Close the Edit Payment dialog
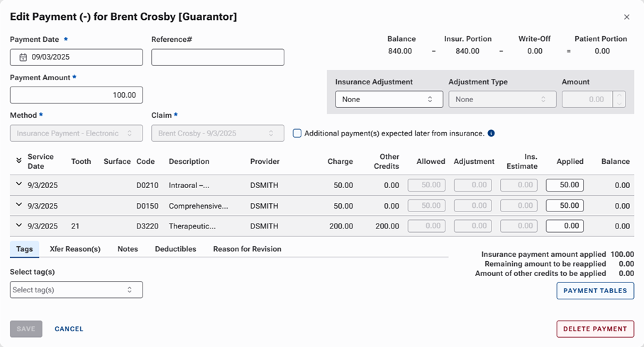 [626, 17]
